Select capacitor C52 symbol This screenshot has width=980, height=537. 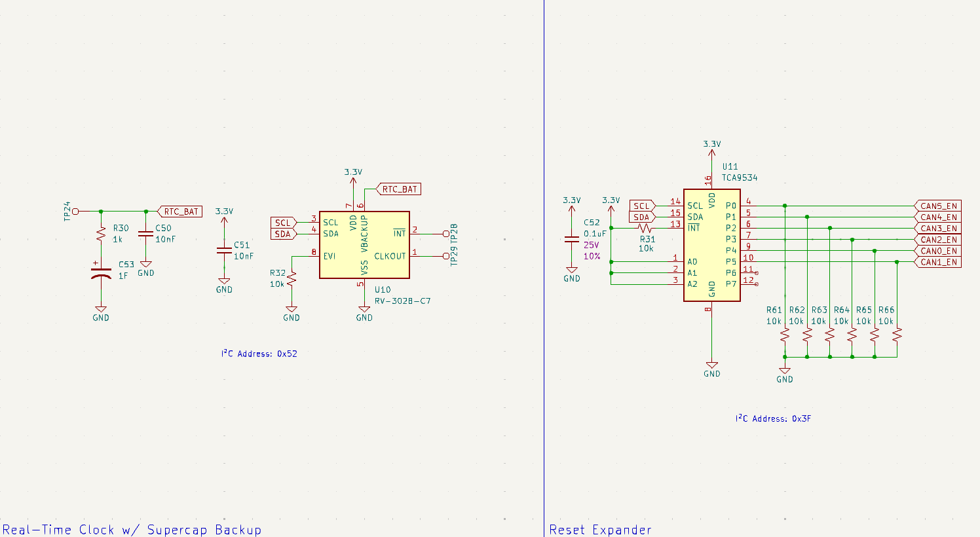(572, 239)
